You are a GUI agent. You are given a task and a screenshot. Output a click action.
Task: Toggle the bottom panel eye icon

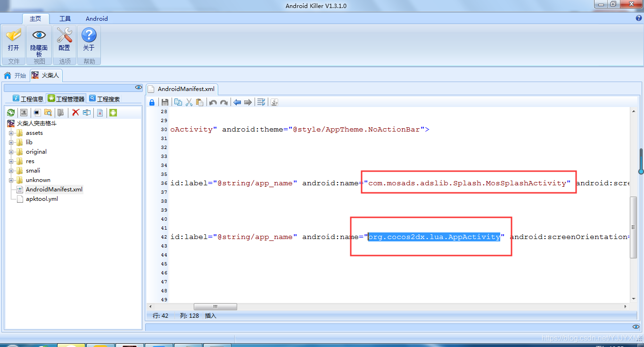click(x=636, y=327)
